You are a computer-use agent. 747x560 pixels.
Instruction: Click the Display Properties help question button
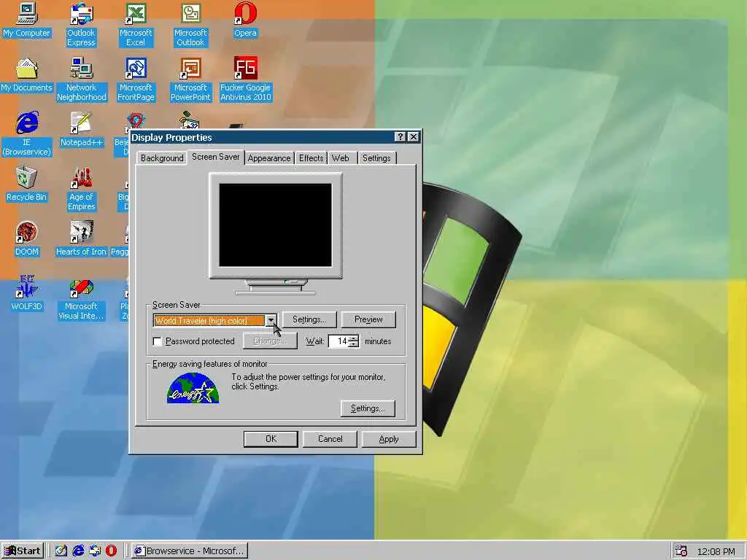(x=400, y=137)
